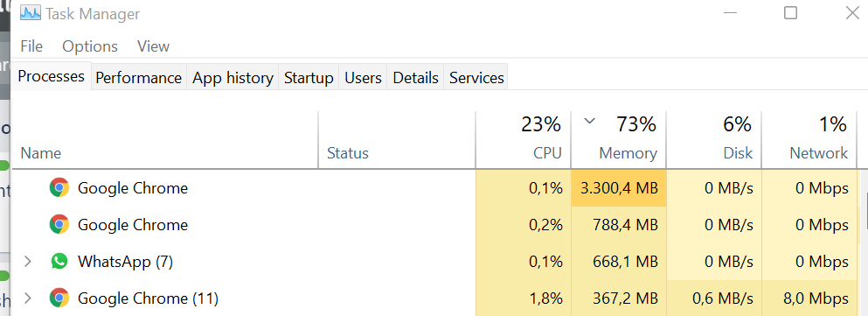Click the Google Chrome (11) icon
Screen dimensions: 868x316
point(59,298)
